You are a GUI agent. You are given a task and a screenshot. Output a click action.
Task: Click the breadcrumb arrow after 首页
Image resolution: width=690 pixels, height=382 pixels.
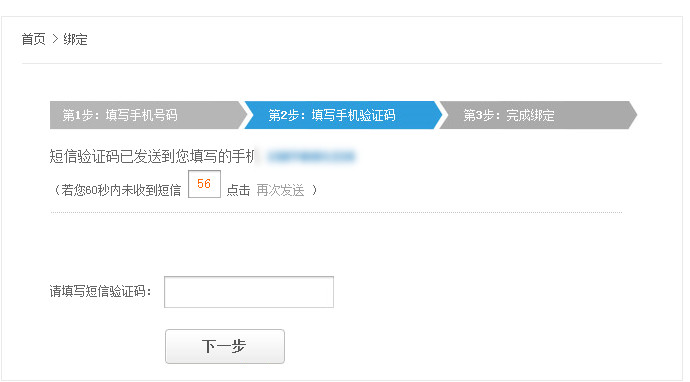pos(55,39)
